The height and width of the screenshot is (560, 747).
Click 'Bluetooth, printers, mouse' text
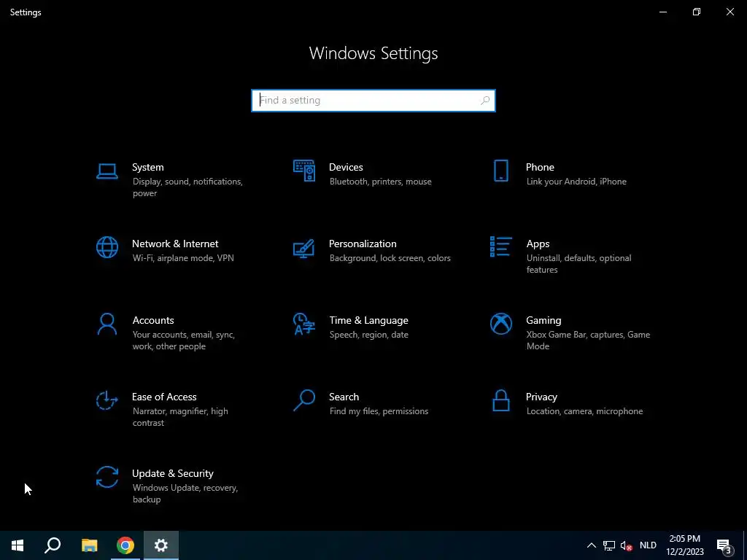coord(381,182)
